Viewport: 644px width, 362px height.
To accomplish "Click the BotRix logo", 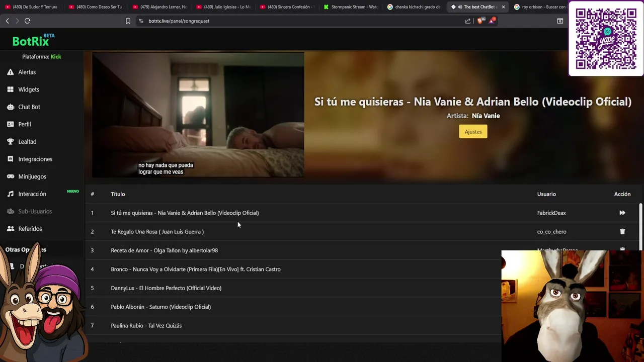I will pyautogui.click(x=33, y=40).
